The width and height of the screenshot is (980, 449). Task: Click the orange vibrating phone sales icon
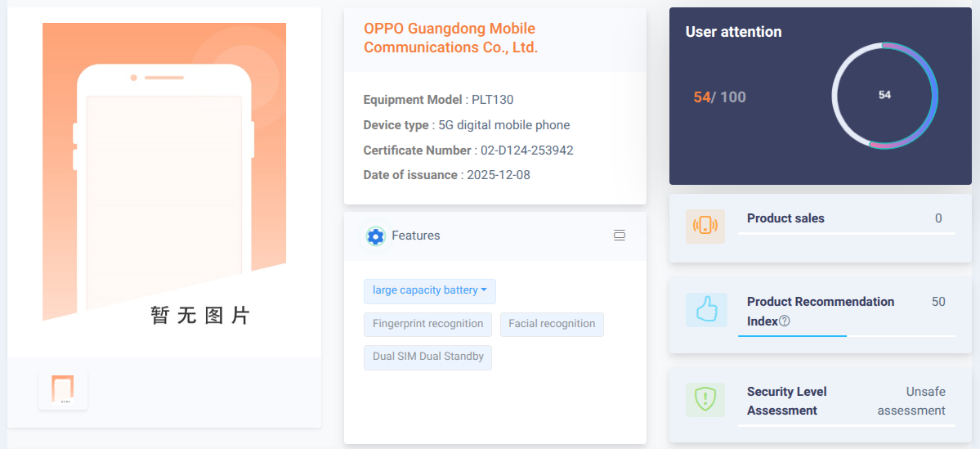click(705, 227)
